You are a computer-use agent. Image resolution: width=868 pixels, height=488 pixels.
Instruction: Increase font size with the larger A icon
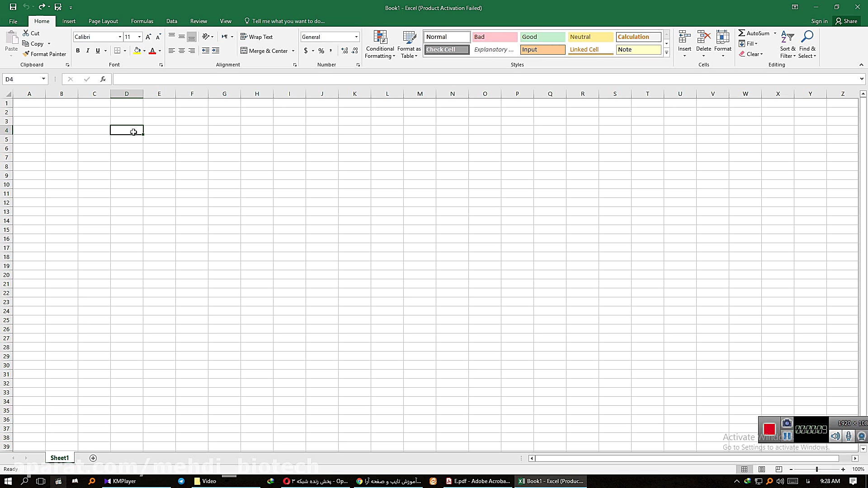pyautogui.click(x=148, y=37)
